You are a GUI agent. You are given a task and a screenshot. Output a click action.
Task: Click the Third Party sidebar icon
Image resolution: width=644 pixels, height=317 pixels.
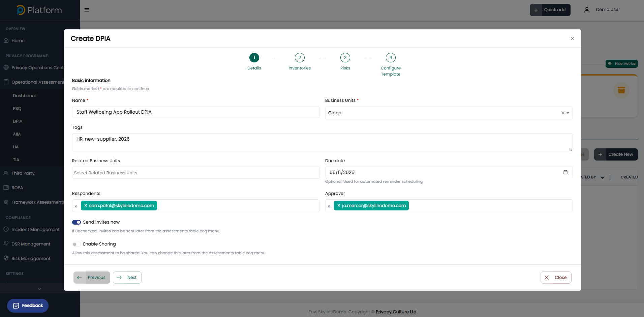pos(6,173)
